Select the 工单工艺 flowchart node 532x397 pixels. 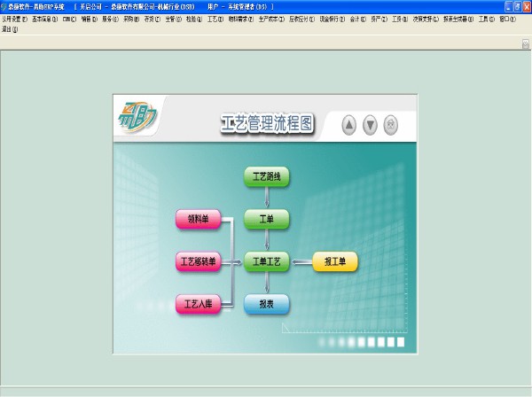(267, 261)
